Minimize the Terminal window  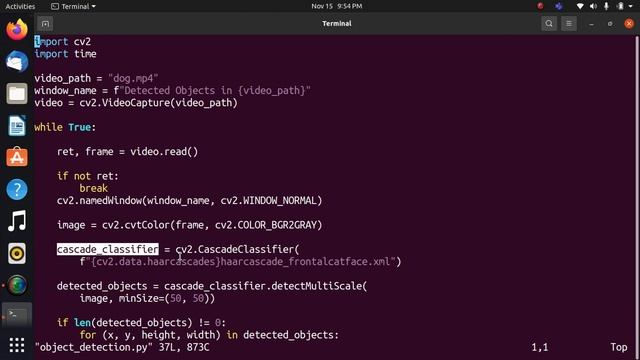tap(591, 24)
